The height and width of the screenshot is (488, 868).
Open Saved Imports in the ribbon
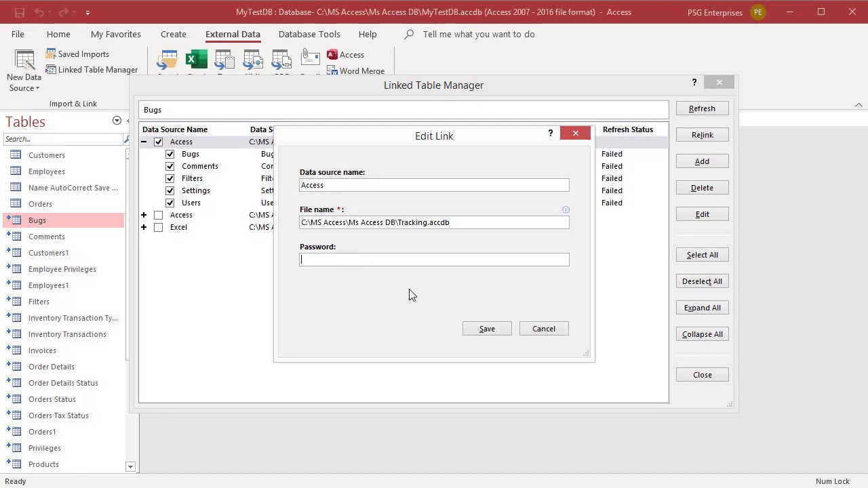pyautogui.click(x=77, y=54)
